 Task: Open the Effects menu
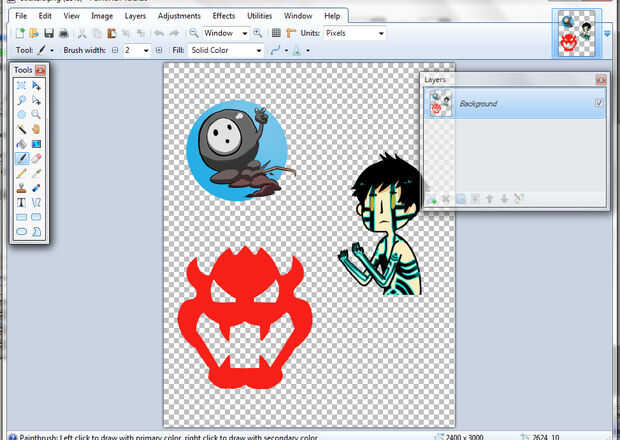pos(224,16)
